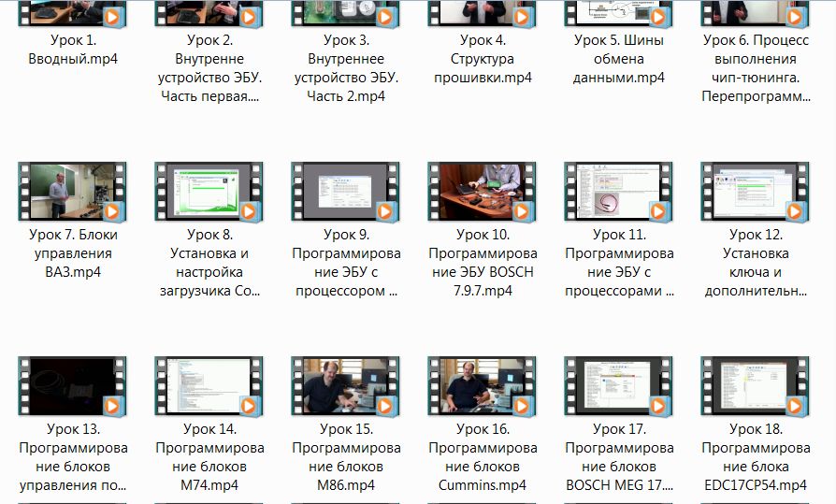Image resolution: width=836 pixels, height=504 pixels.
Task: Select the Урок 10 BOSCH 7.9.7 video icon
Action: coord(482,192)
